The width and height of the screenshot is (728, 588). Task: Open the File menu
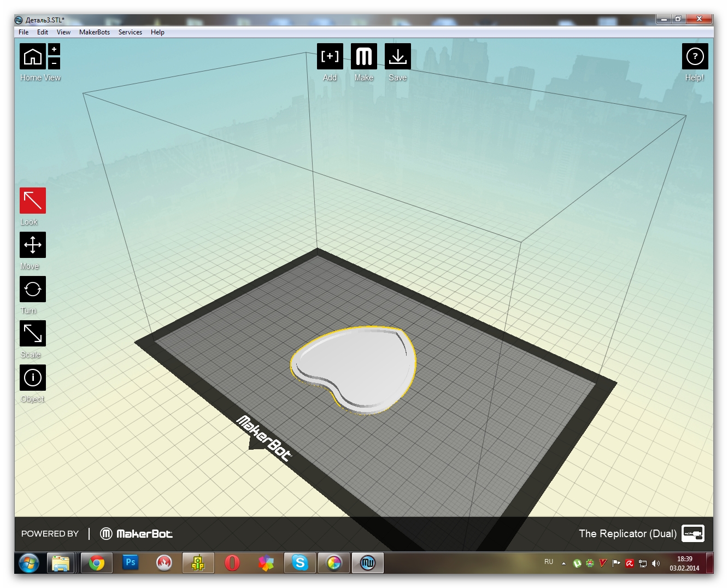pyautogui.click(x=24, y=32)
